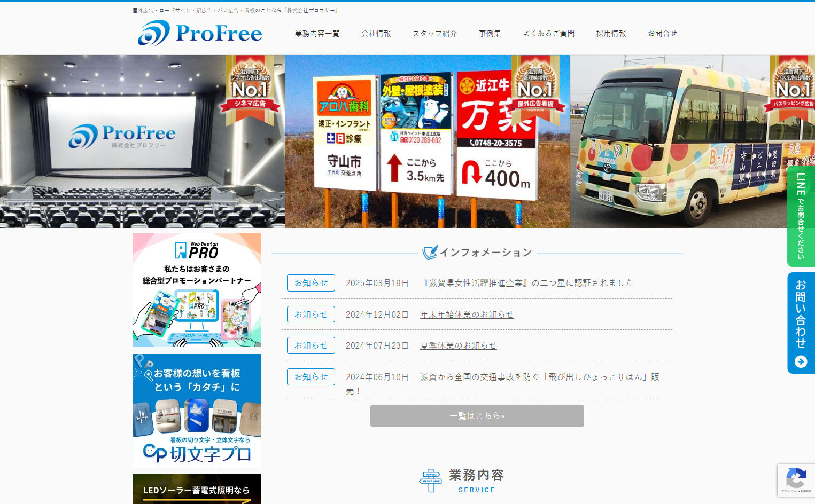Screen dimensions: 815x504
Task: Click お知らせ tag for 2024年07月23日
Action: [311, 345]
